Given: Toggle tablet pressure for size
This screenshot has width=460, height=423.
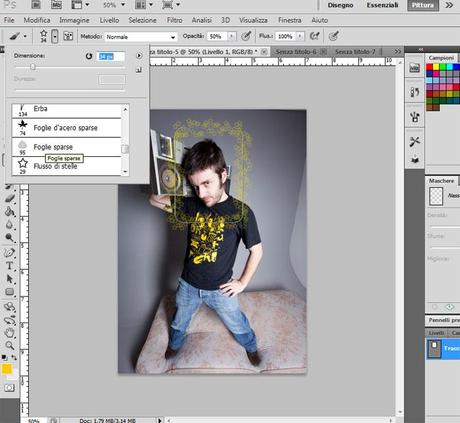Looking at the screenshot, I should click(334, 36).
